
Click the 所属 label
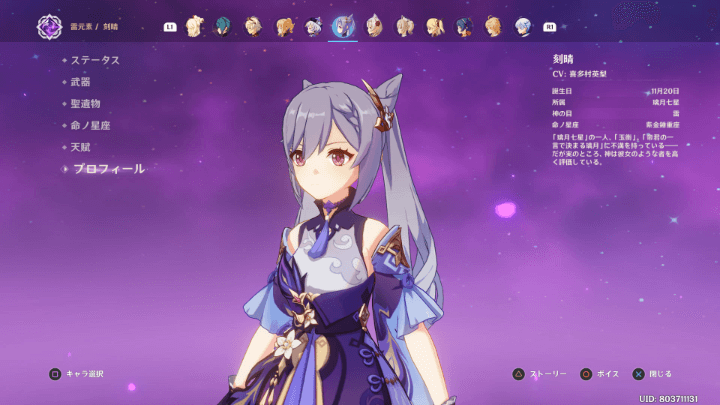coord(558,102)
